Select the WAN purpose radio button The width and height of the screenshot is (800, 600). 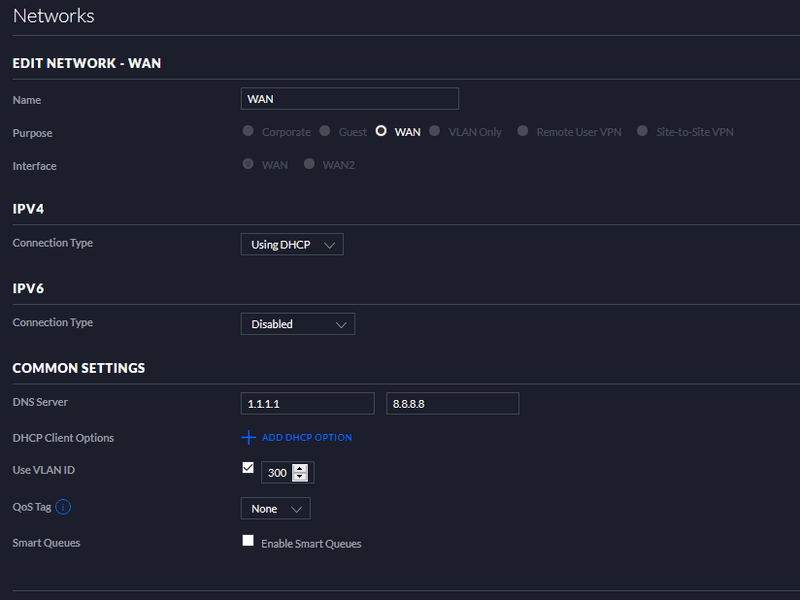click(x=381, y=131)
